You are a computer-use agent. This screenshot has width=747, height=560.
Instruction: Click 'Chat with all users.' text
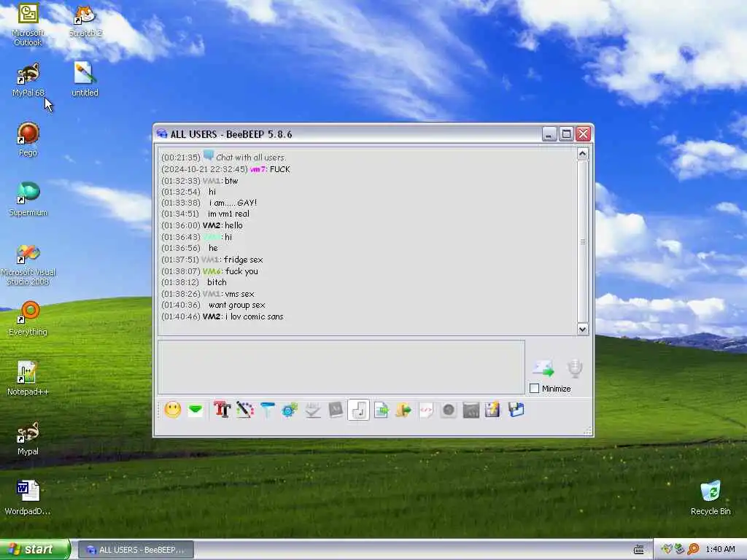[251, 157]
